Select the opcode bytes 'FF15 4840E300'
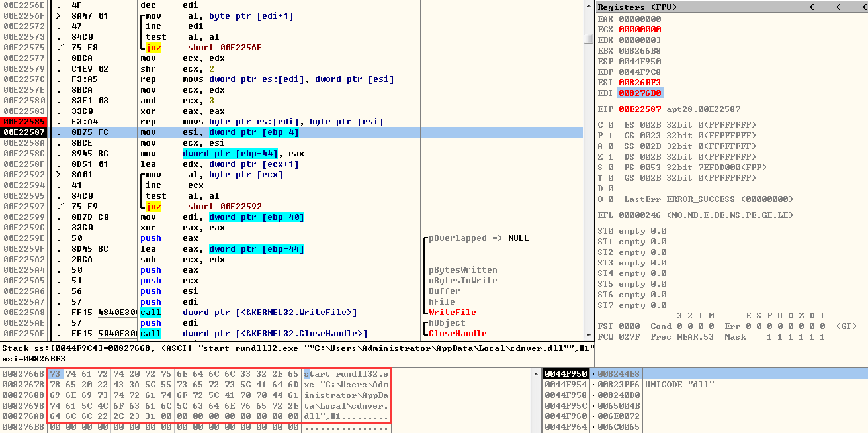This screenshot has width=868, height=433. click(103, 313)
